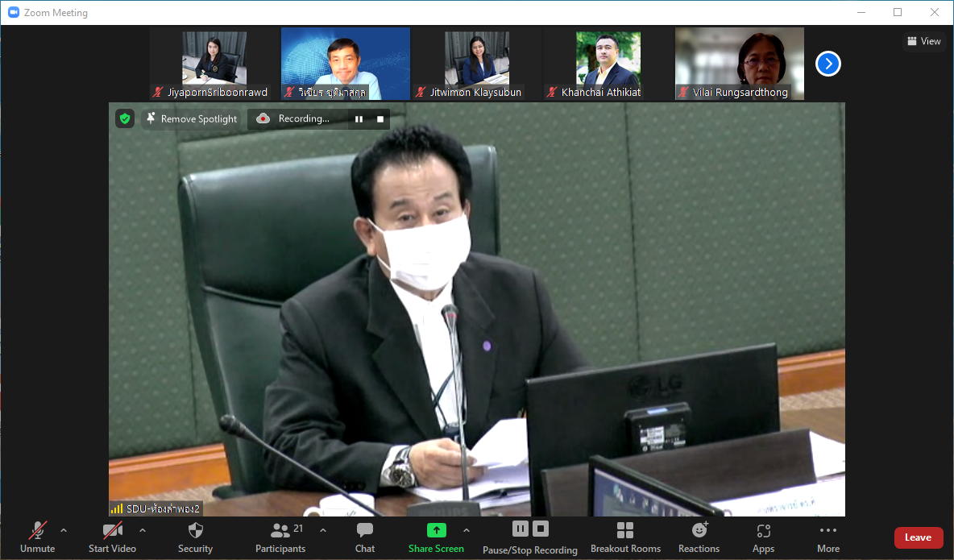
Task: Open Breakout Rooms
Action: (x=625, y=537)
